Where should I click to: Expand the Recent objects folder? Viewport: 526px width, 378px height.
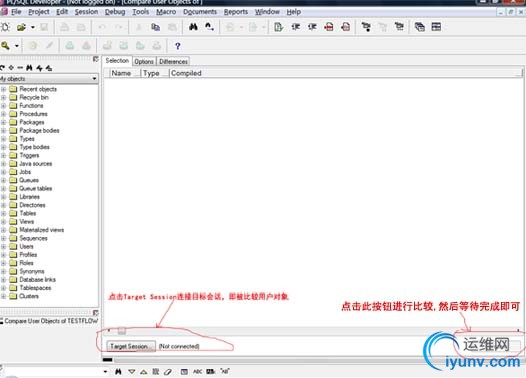coord(3,89)
